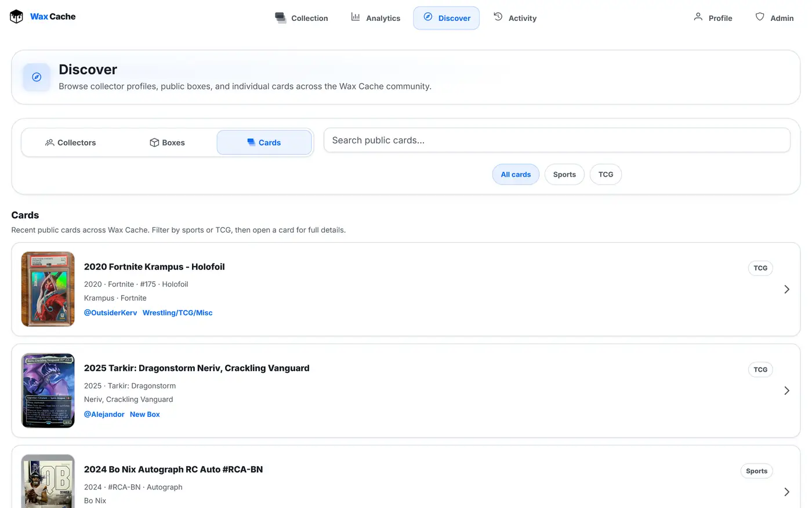Viewport: 812px width, 508px height.
Task: Click the 2020 Fortnite Krampus - Holofoil title
Action: 154,267
